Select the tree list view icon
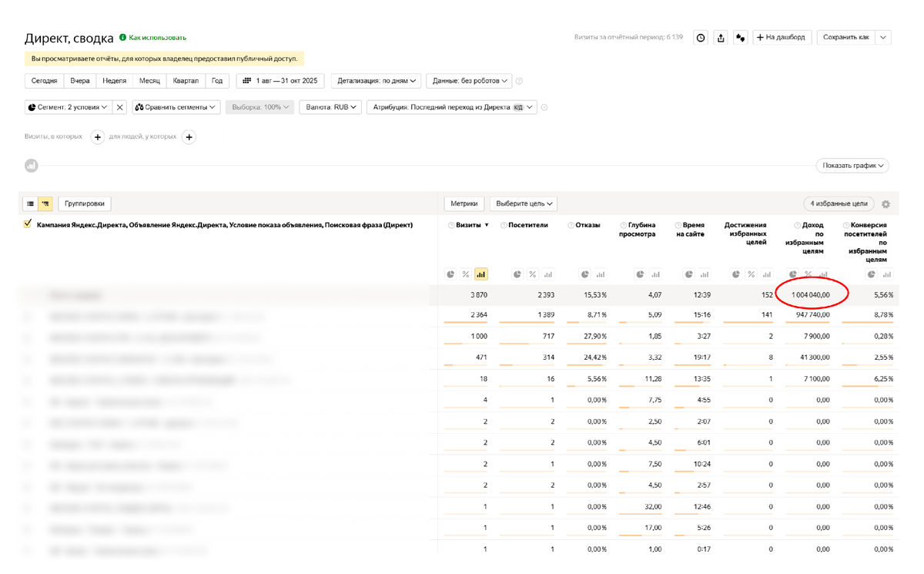This screenshot has width=924, height=574. pos(45,203)
